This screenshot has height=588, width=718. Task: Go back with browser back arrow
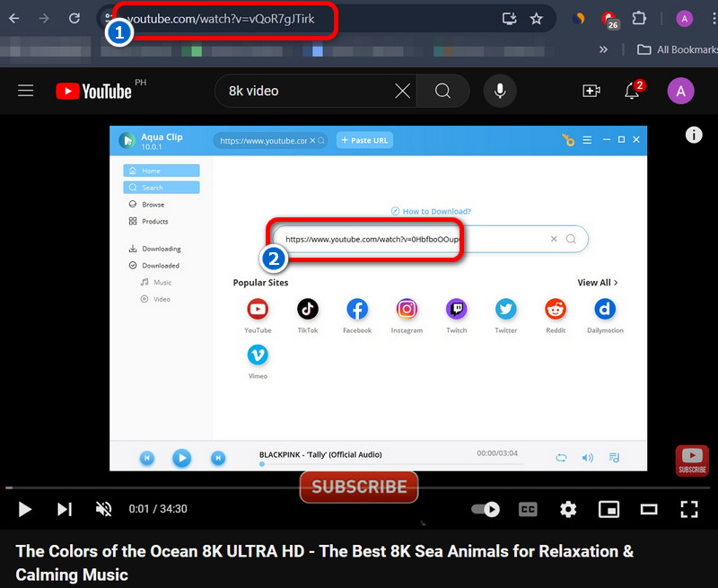click(14, 18)
